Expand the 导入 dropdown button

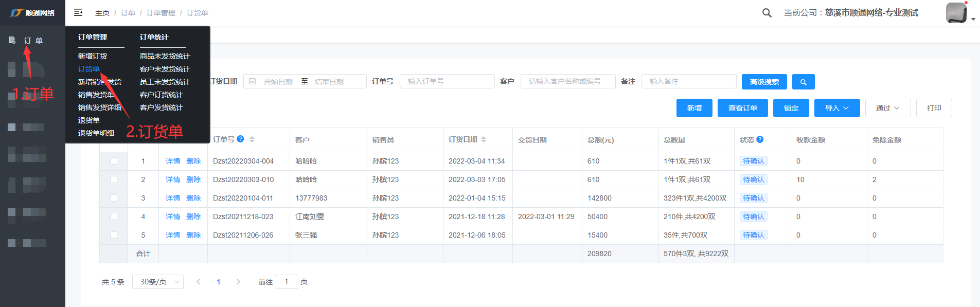tap(836, 108)
